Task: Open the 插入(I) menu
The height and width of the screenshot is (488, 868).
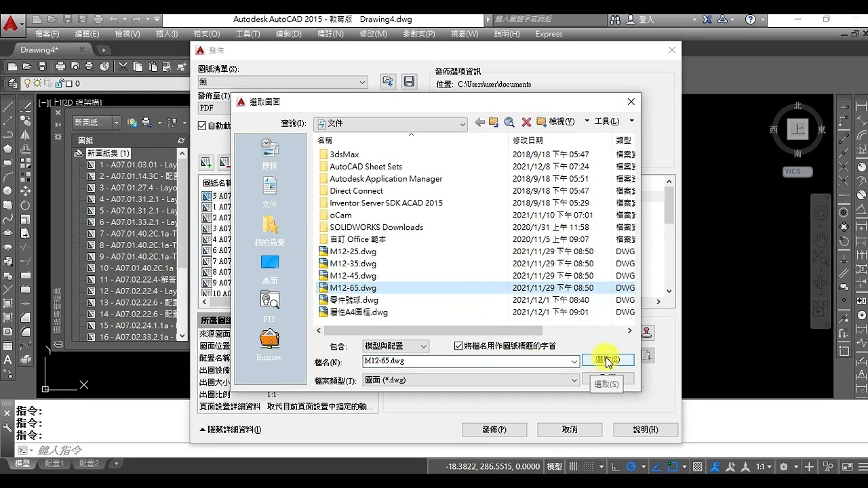Action: pyautogui.click(x=167, y=34)
